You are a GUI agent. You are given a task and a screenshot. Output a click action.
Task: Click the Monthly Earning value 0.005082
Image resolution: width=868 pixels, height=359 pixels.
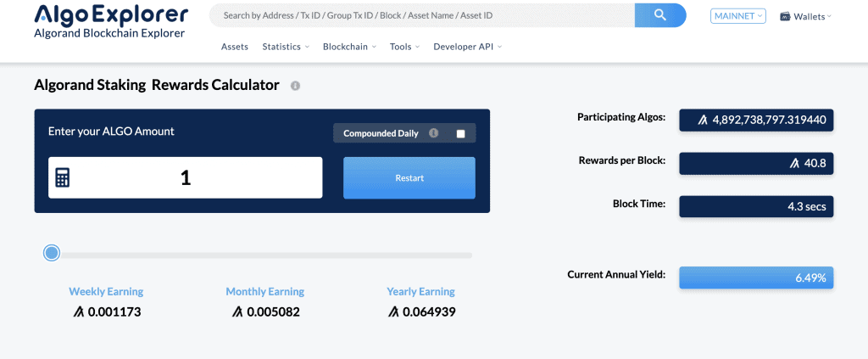click(274, 312)
